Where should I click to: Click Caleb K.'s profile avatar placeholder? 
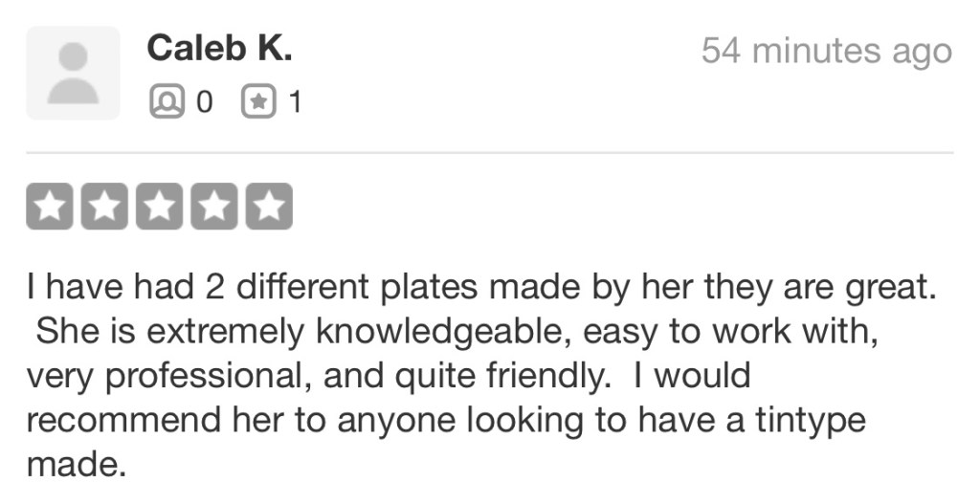click(x=73, y=73)
